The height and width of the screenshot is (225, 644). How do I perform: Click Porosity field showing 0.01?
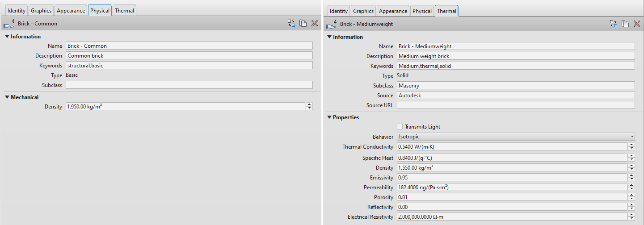coord(512,197)
